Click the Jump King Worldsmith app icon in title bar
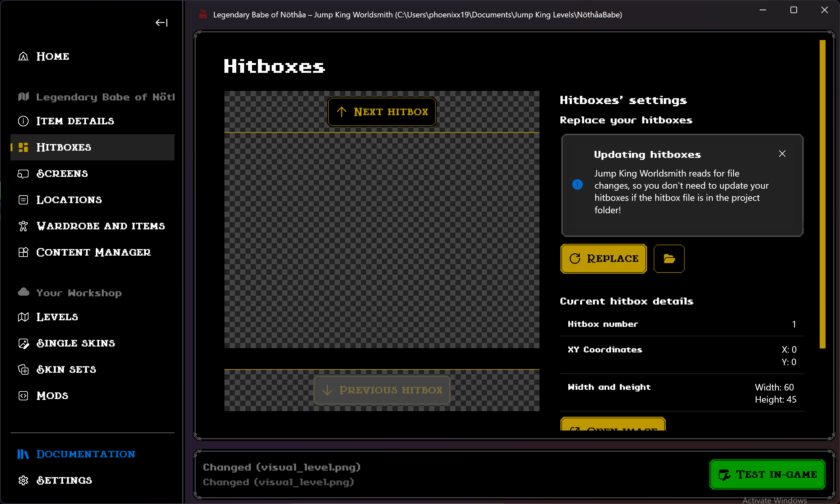 pyautogui.click(x=203, y=15)
